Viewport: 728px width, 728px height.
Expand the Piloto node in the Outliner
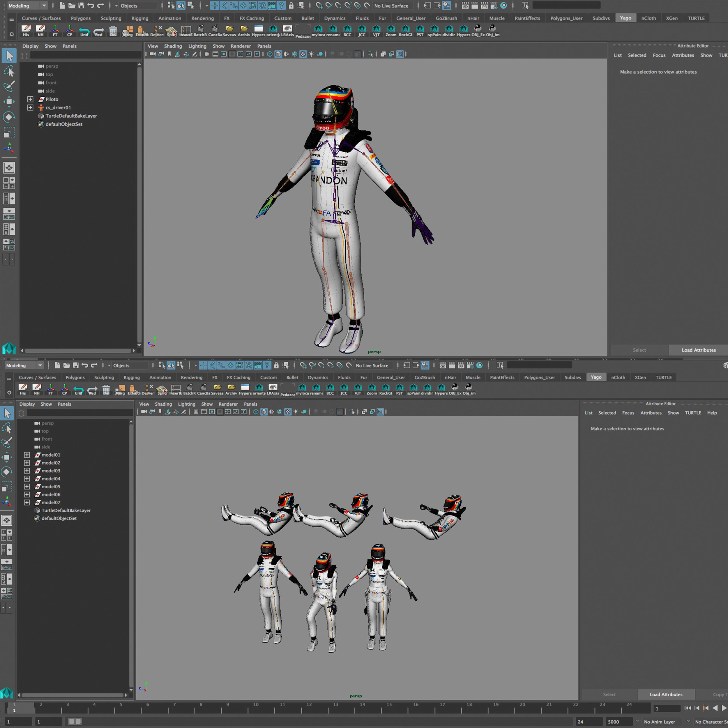30,99
